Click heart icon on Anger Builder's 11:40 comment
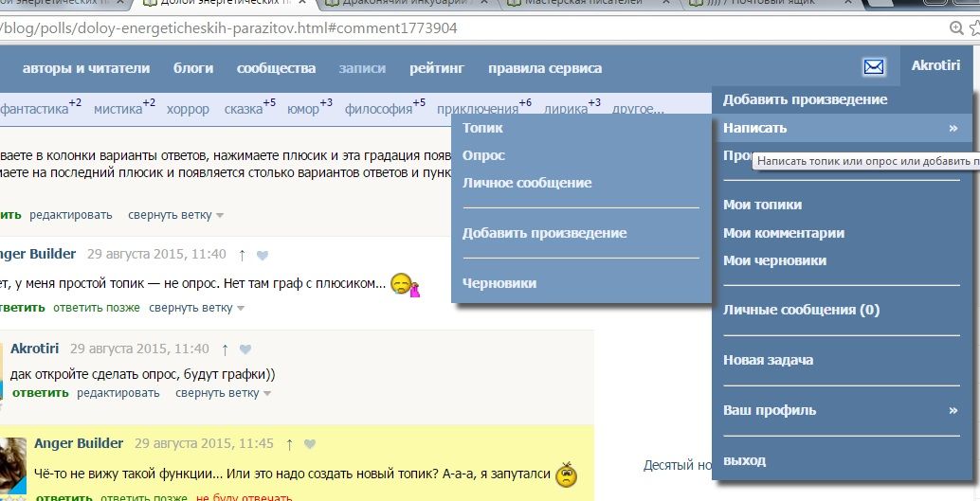This screenshot has width=980, height=501. (263, 255)
